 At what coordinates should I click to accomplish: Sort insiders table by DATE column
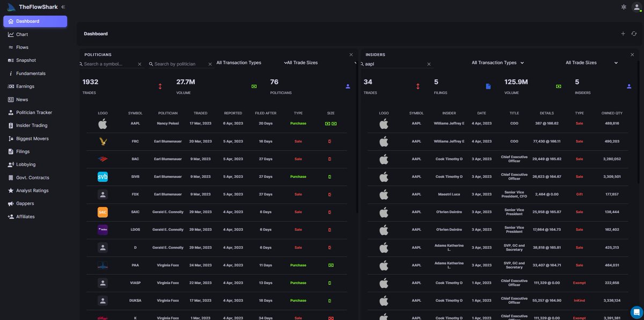point(481,113)
